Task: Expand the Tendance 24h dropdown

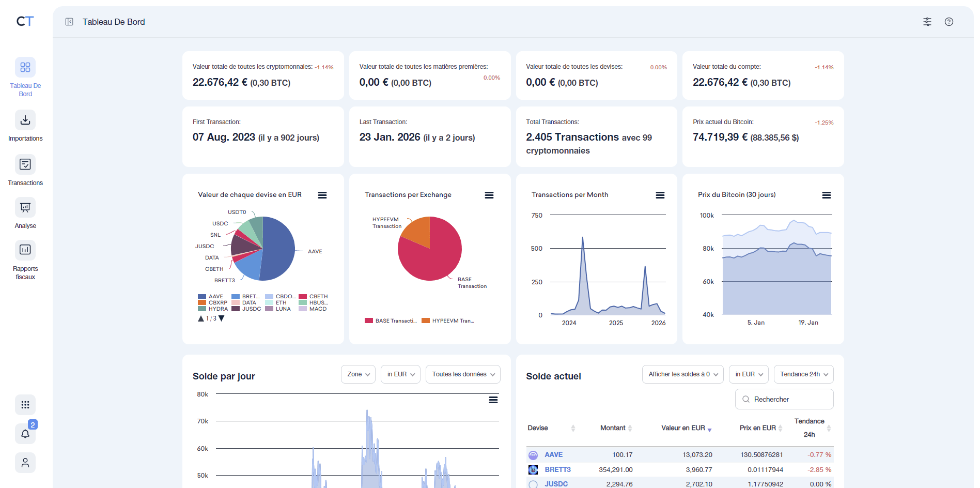Action: point(803,374)
